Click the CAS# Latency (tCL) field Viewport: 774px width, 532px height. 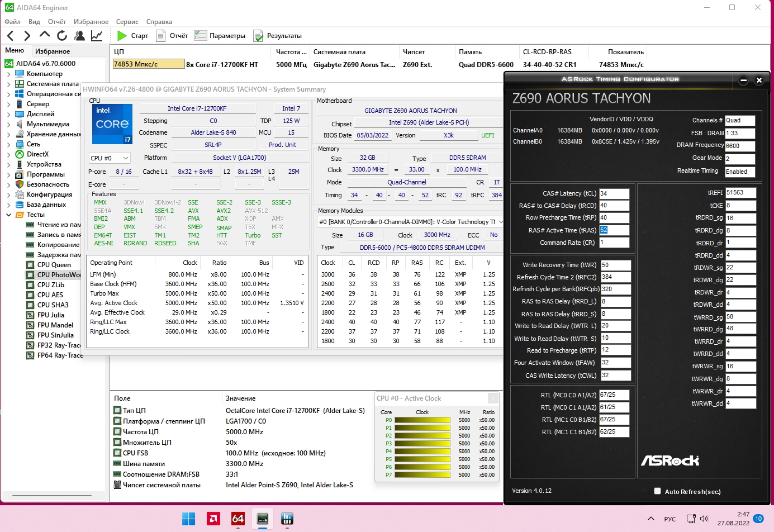pos(614,193)
